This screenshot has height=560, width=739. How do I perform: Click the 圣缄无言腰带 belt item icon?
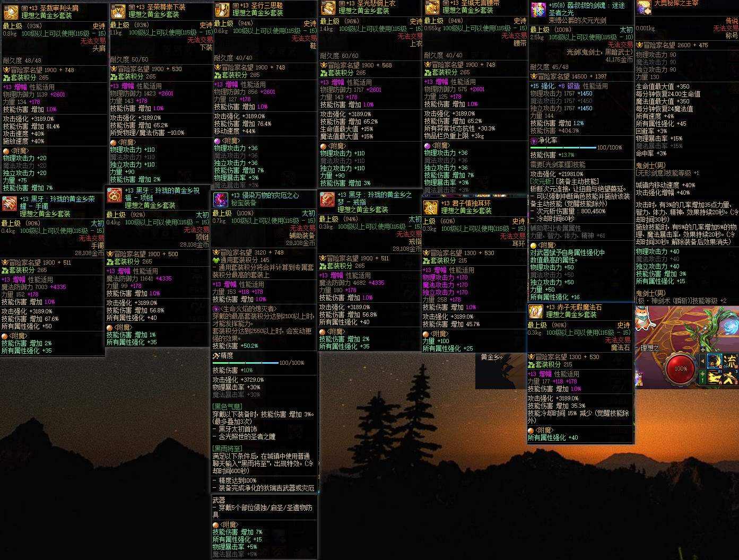click(432, 7)
